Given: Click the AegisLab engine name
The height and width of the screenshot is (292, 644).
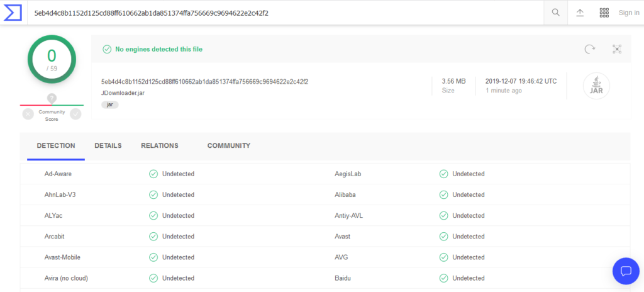Looking at the screenshot, I should (348, 174).
